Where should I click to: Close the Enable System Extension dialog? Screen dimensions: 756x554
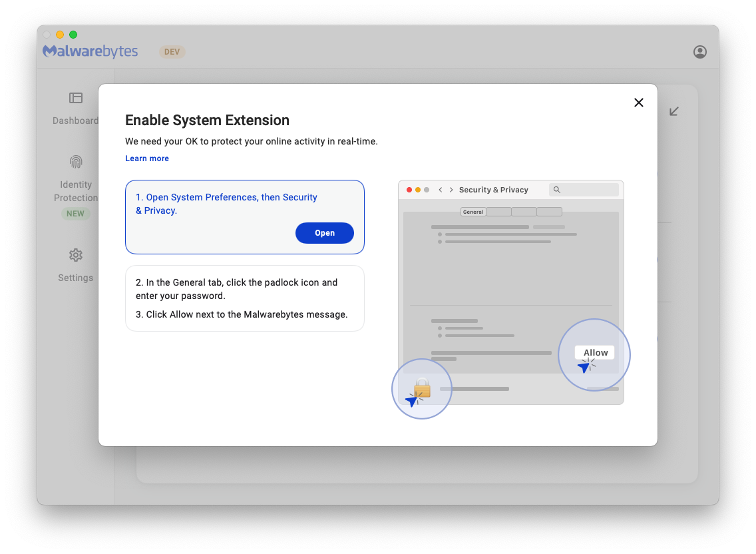[639, 103]
